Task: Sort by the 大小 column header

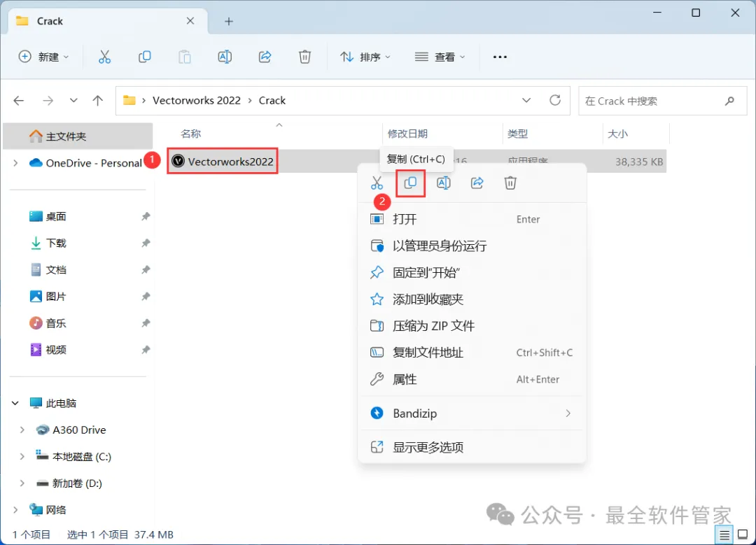Action: [x=617, y=134]
